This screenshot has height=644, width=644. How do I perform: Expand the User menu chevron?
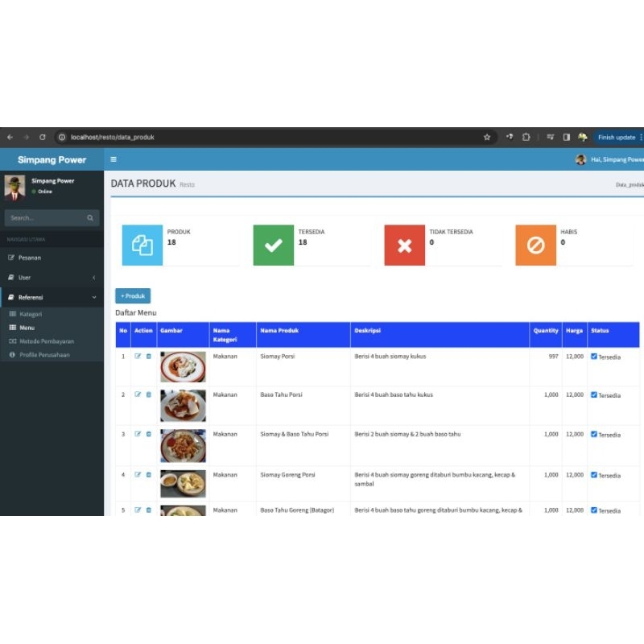pos(94,278)
